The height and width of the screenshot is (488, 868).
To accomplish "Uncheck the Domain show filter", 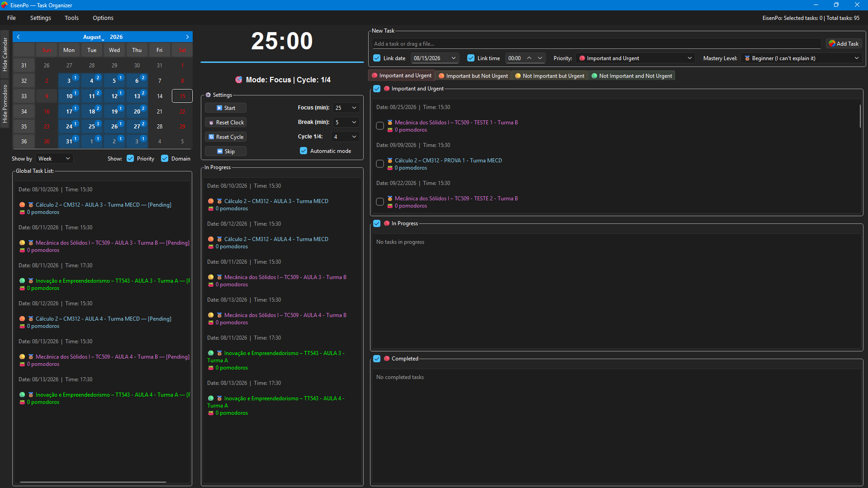I will [x=165, y=158].
